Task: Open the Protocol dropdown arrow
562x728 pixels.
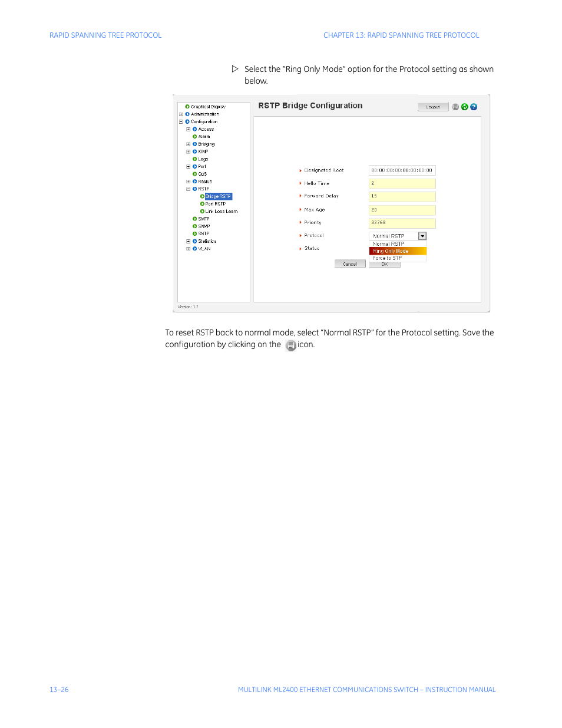Action: click(422, 236)
